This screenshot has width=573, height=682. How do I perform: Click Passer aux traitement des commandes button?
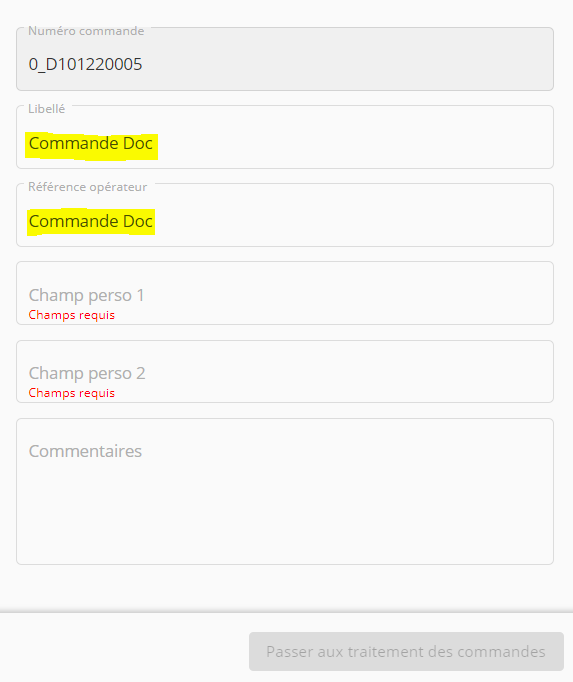pos(406,651)
